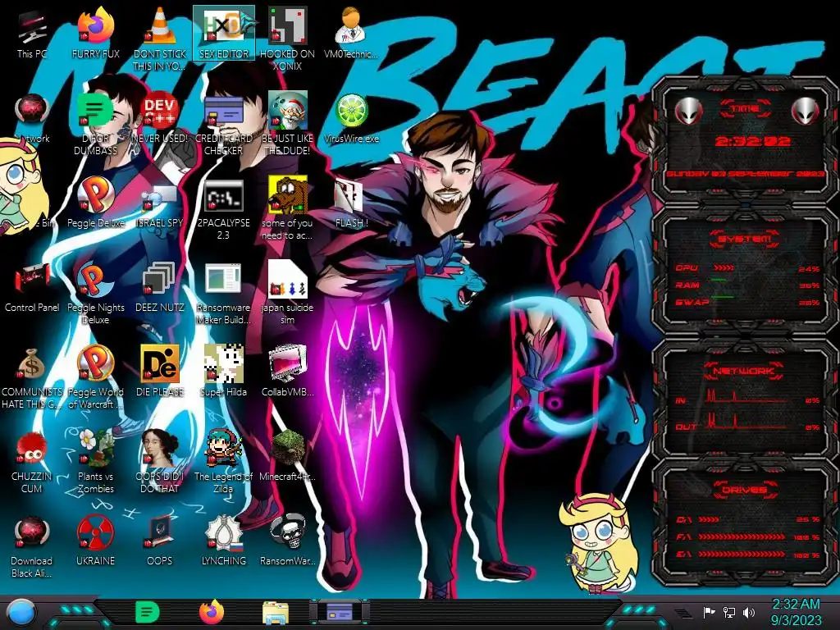840x630 pixels.
Task: Click the volume speaker tray icon
Action: tap(749, 612)
